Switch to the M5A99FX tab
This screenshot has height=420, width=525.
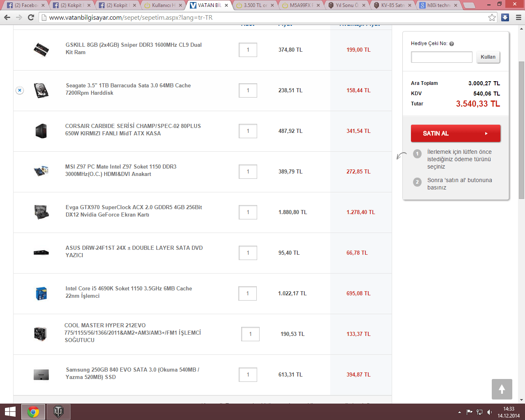pyautogui.click(x=300, y=5)
